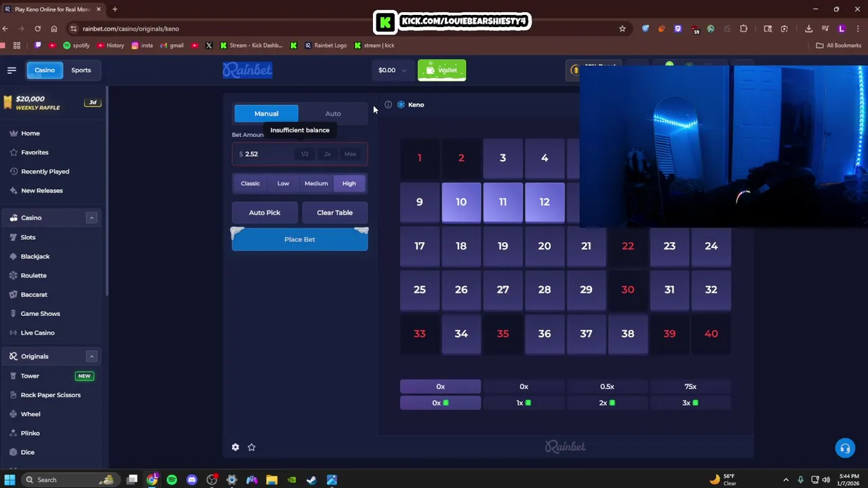Screen dimensions: 868x488
Task: Open Game Shows in sidebar
Action: 40,313
